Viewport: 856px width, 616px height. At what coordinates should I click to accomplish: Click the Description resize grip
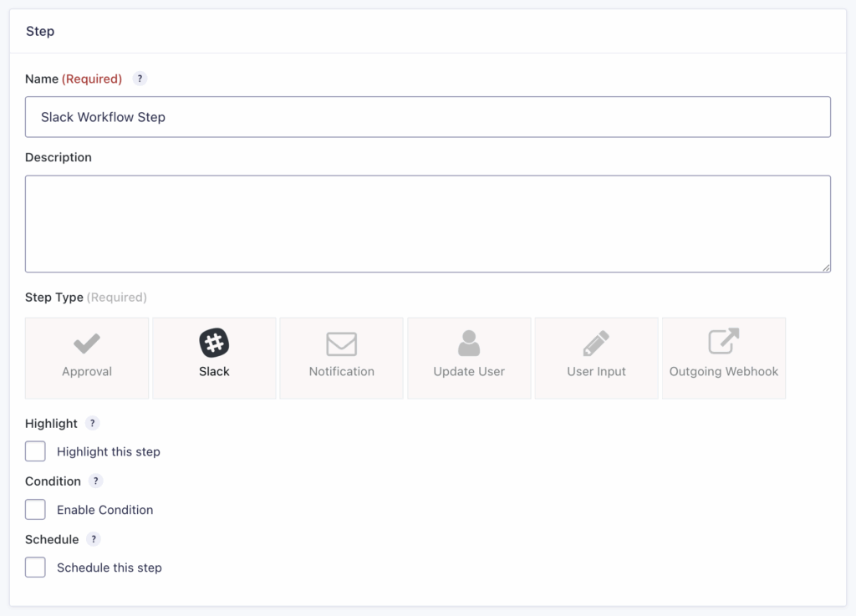pos(828,268)
